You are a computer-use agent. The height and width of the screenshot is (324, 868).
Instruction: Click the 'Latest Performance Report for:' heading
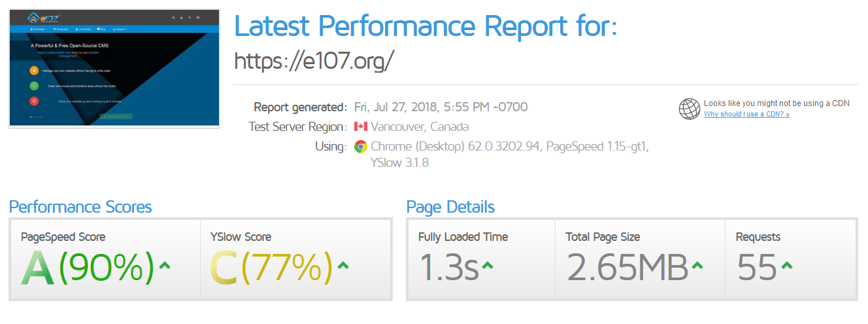[426, 26]
